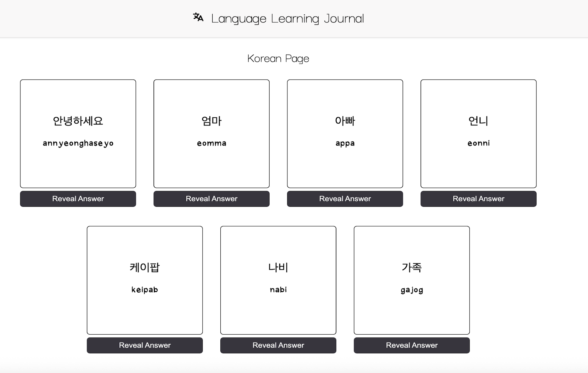Click the 가족 Korean text
The image size is (588, 373).
(x=412, y=267)
